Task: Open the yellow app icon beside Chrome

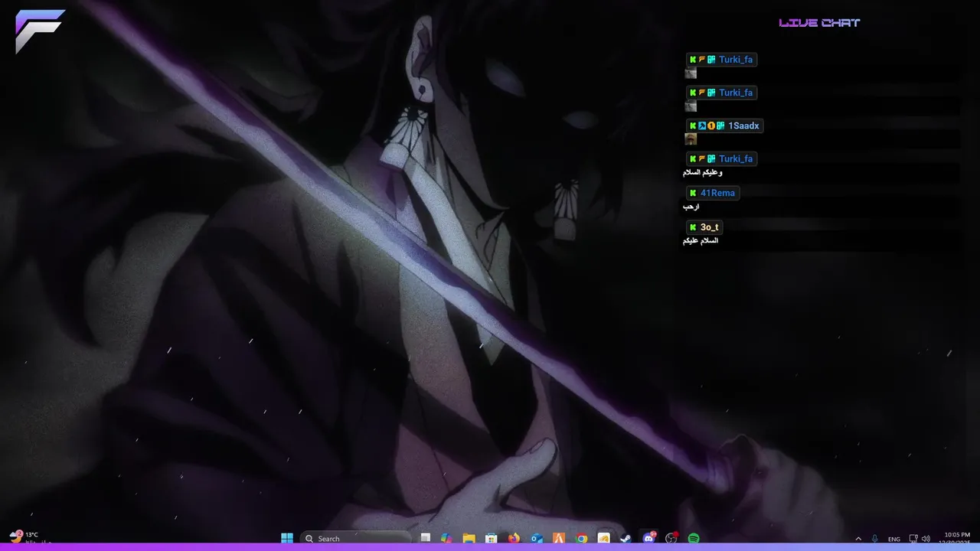Action: pyautogui.click(x=604, y=538)
